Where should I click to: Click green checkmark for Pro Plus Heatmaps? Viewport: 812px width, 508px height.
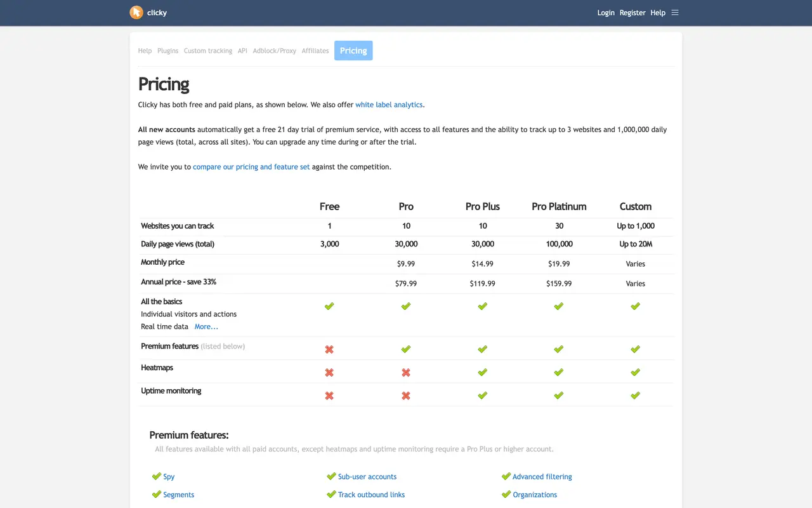pos(483,372)
